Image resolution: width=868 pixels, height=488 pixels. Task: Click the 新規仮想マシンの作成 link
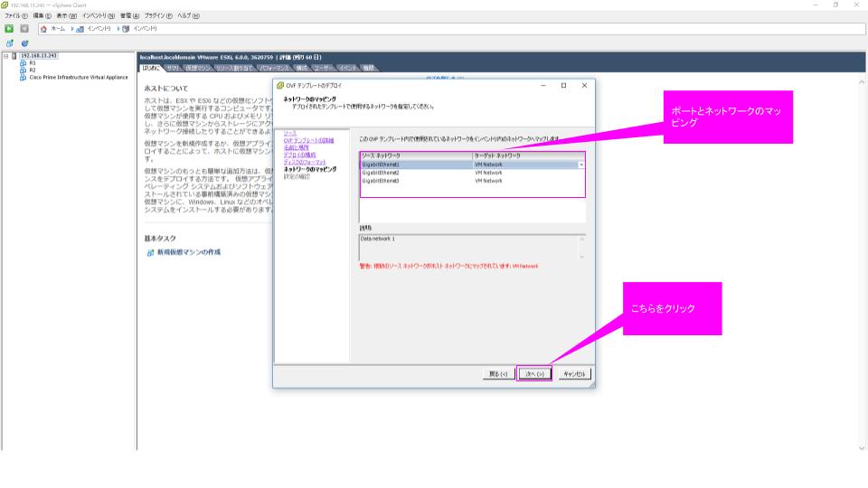tap(189, 252)
